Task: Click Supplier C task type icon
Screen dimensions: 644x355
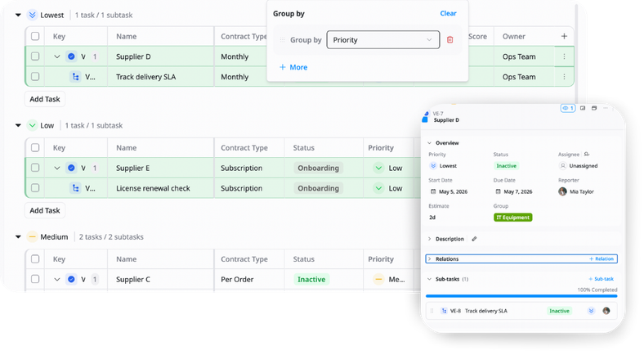Action: 71,279
